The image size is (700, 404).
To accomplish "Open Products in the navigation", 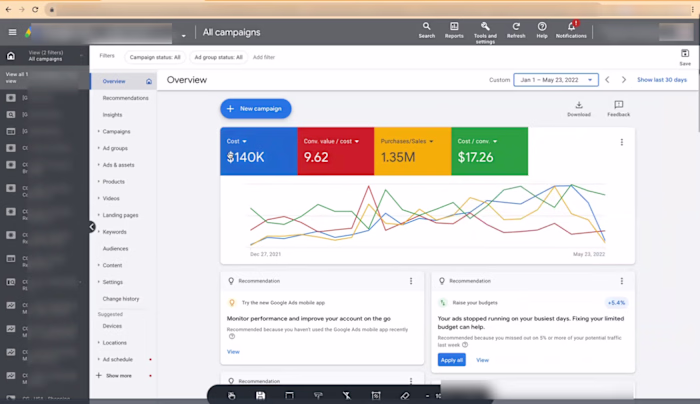I will tap(113, 182).
